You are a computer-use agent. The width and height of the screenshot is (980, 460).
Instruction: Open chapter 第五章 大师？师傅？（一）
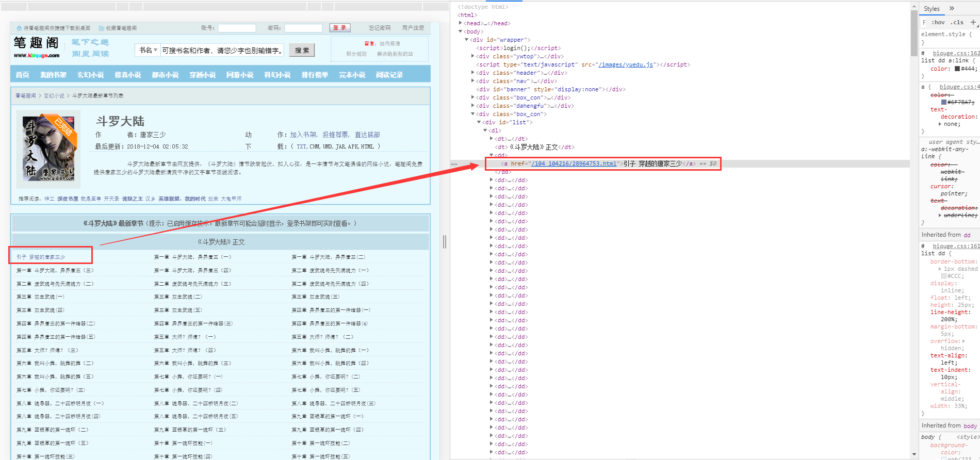pos(185,337)
